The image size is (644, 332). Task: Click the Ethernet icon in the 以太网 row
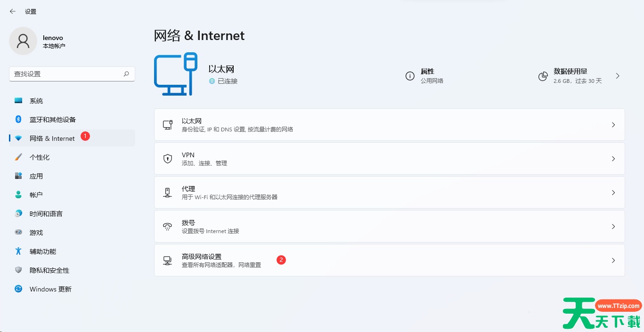168,125
